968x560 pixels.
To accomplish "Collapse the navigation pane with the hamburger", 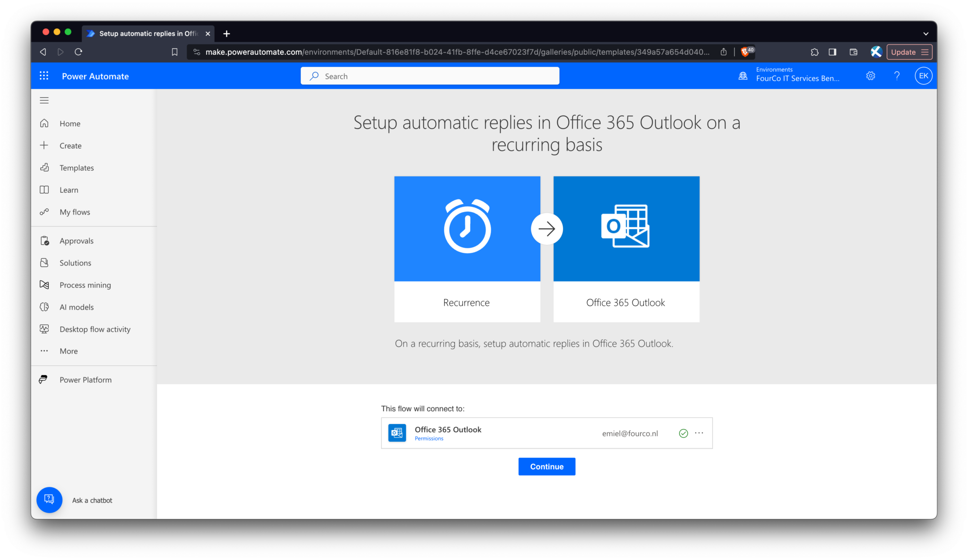I will coord(44,100).
